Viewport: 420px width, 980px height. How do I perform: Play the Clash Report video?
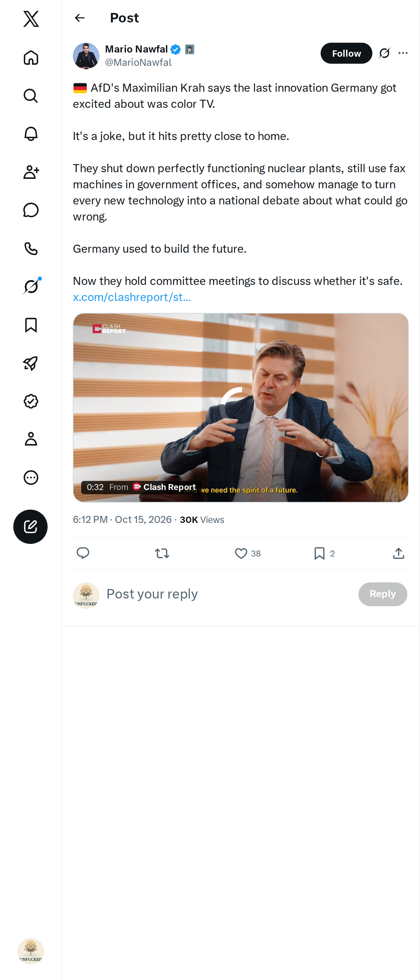[240, 407]
